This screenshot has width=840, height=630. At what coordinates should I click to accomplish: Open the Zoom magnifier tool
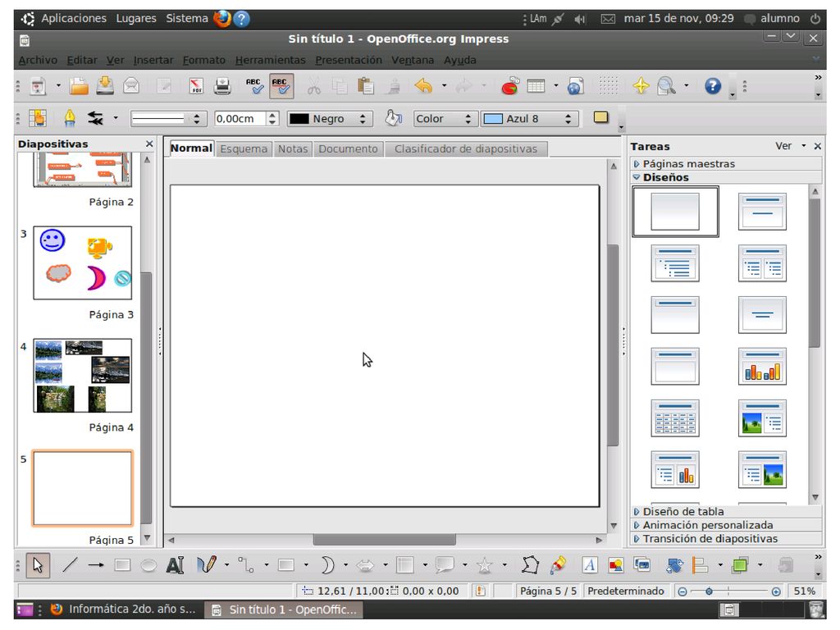pos(666,85)
